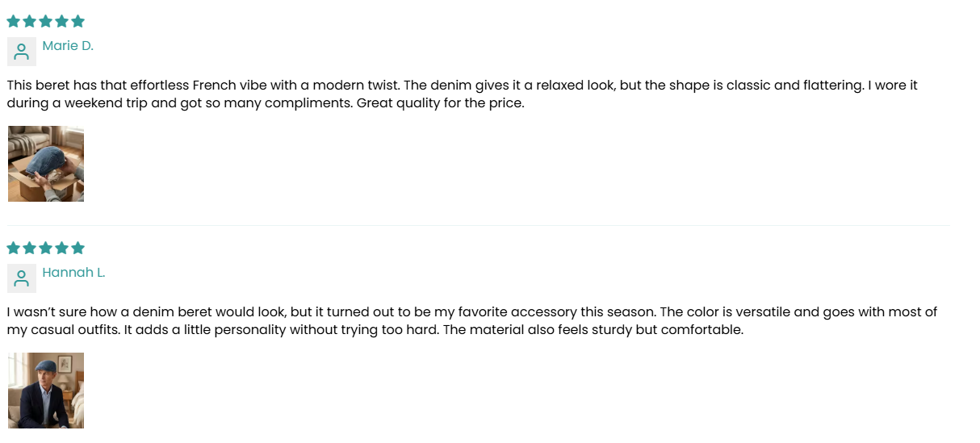Click Hannah L.'s user avatar icon
This screenshot has width=980, height=443.
click(22, 278)
